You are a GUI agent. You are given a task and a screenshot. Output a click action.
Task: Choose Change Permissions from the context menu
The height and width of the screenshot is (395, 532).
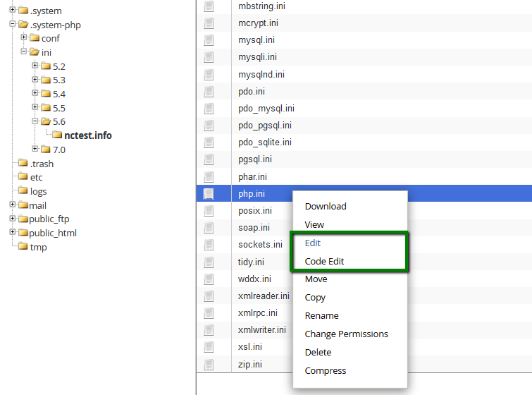[x=346, y=334]
